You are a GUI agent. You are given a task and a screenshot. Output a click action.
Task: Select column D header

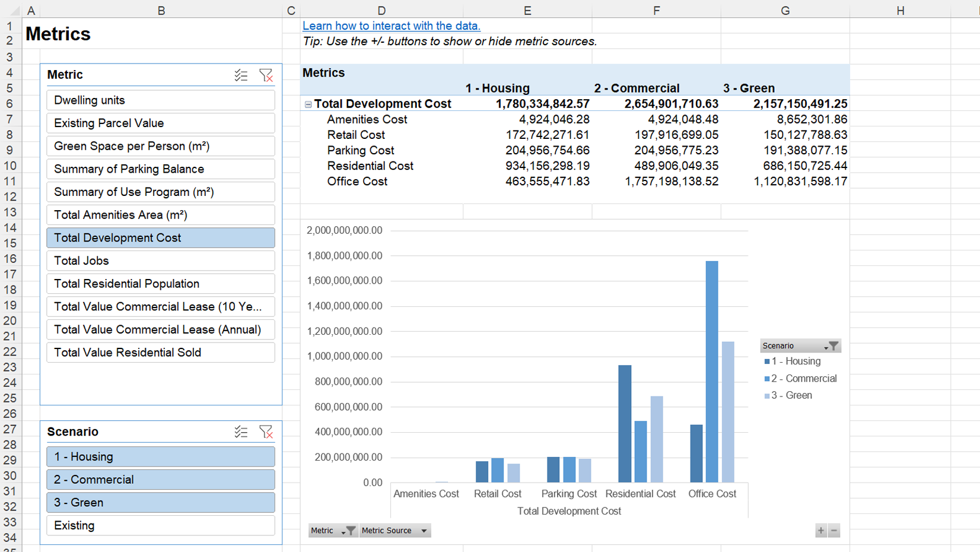click(381, 10)
